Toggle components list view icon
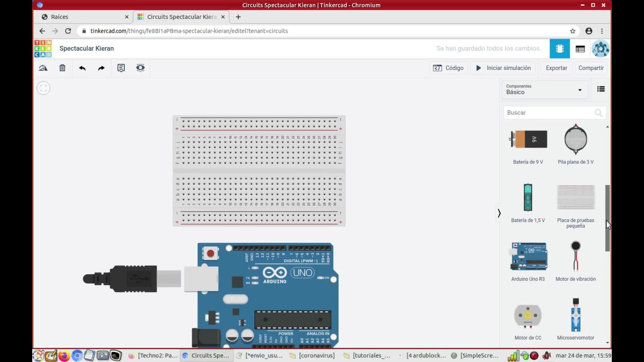 pos(601,89)
